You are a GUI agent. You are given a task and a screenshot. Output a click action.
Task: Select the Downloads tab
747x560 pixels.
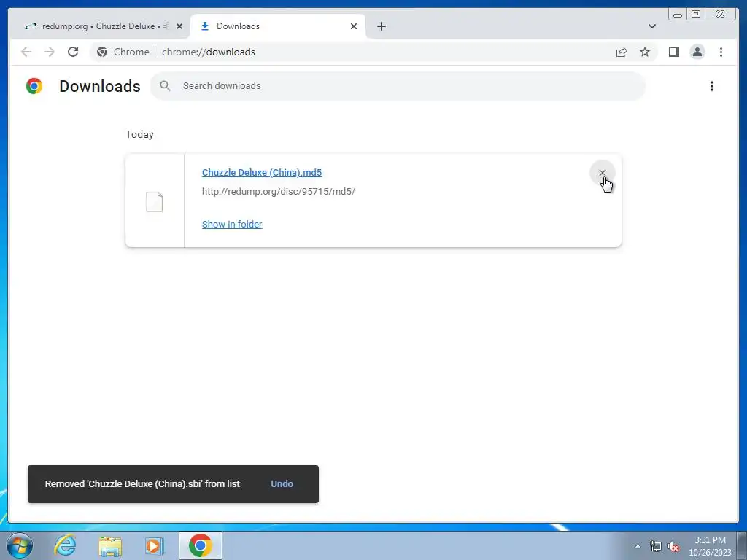click(x=278, y=26)
